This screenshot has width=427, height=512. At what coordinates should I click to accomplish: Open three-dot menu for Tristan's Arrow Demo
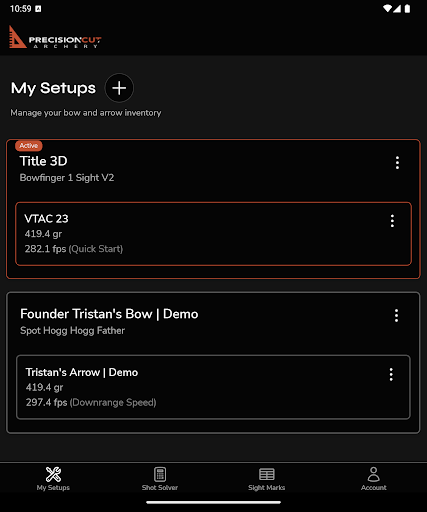click(391, 374)
